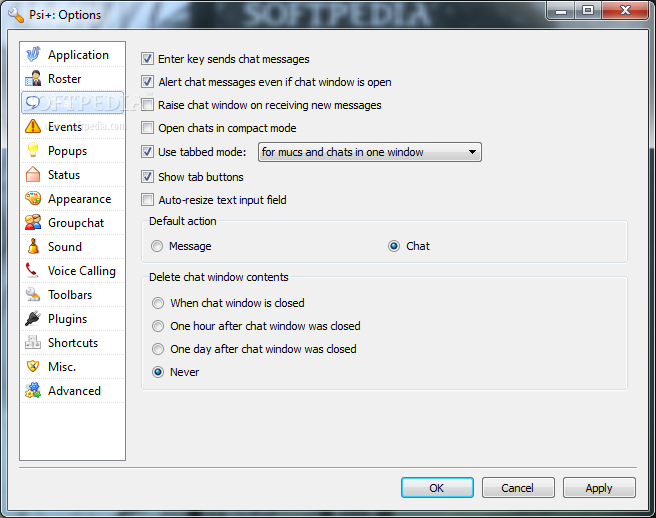This screenshot has height=518, width=656.
Task: Choose delete When chat window is closed
Action: [158, 303]
